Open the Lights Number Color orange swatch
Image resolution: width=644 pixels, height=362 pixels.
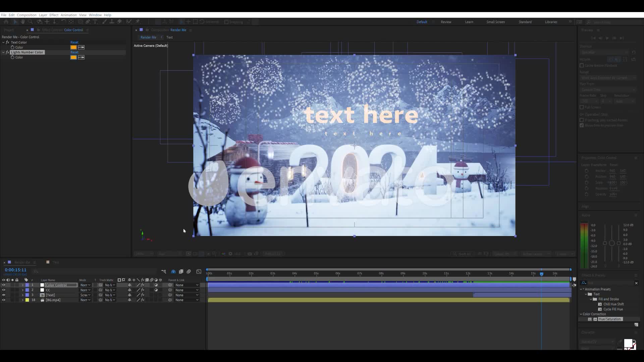point(73,57)
